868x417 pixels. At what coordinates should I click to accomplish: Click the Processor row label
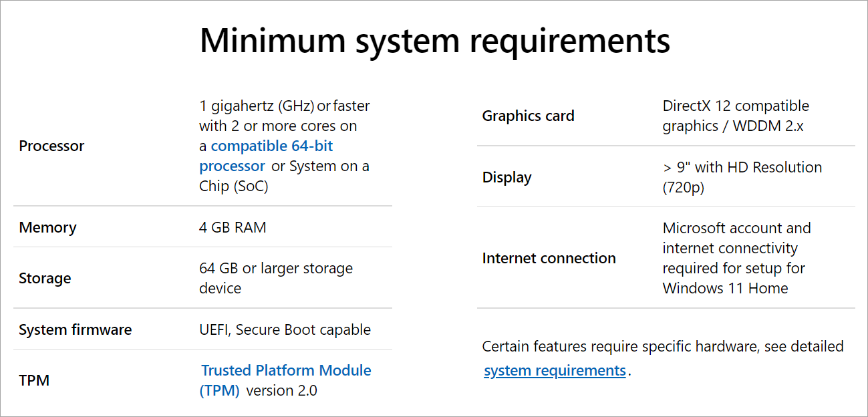click(x=51, y=146)
